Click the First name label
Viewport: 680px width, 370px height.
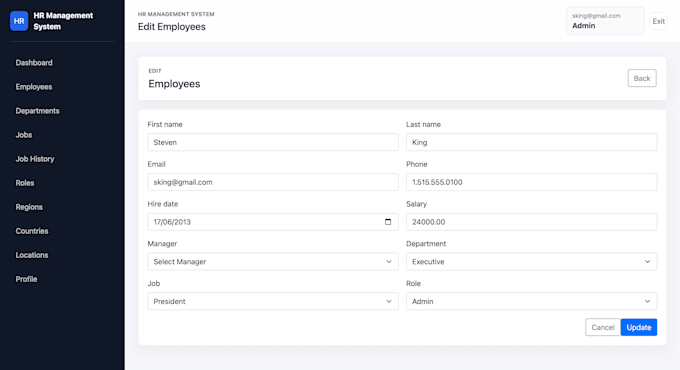pos(165,124)
